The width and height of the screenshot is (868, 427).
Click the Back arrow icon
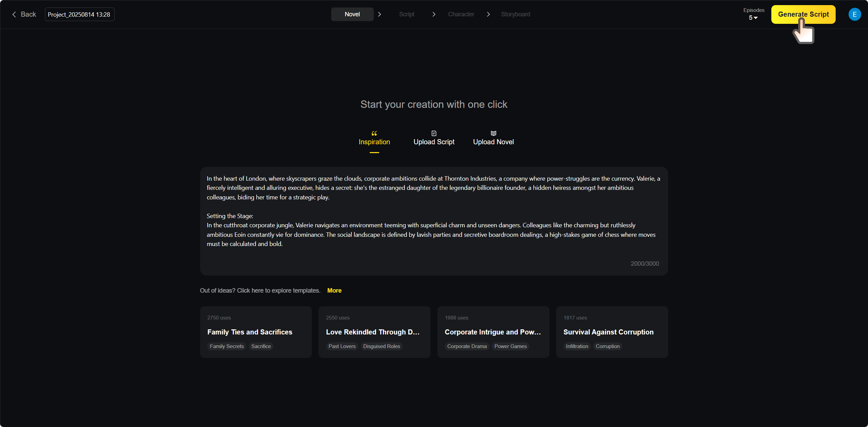click(x=14, y=14)
